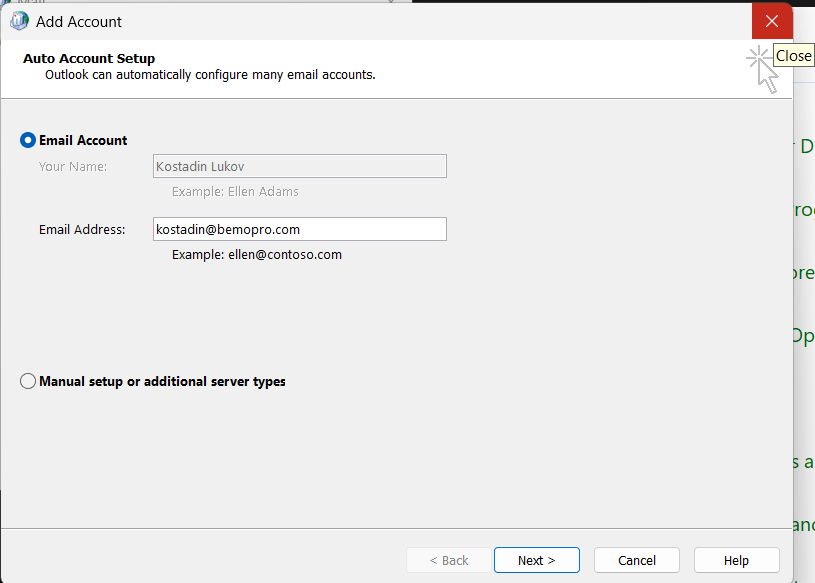Click the Add Account title bar icon
The image size is (815, 583).
(x=19, y=21)
